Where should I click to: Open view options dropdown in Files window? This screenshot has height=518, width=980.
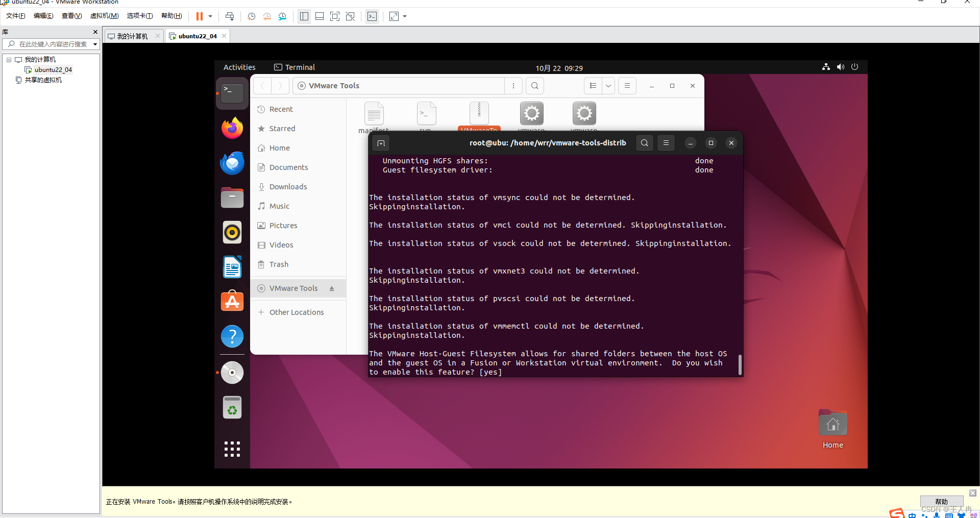(608, 86)
